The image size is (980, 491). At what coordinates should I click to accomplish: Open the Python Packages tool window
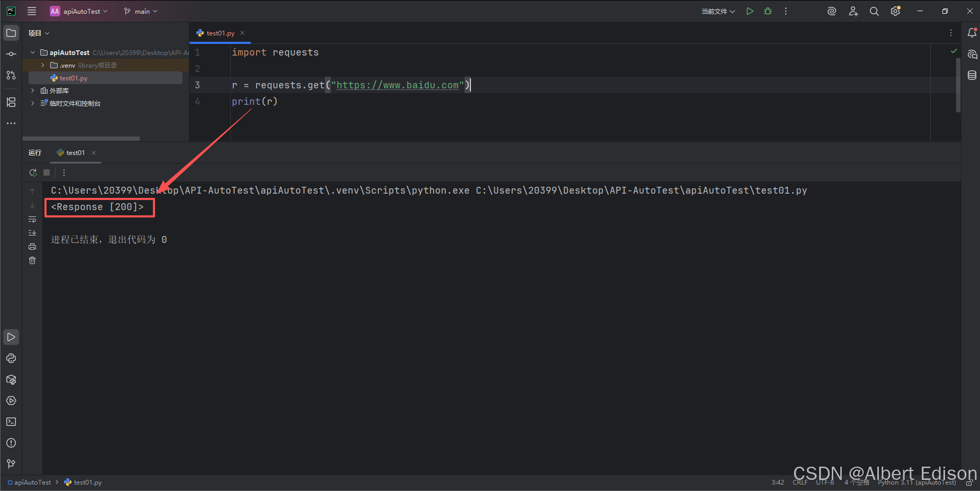(x=11, y=379)
